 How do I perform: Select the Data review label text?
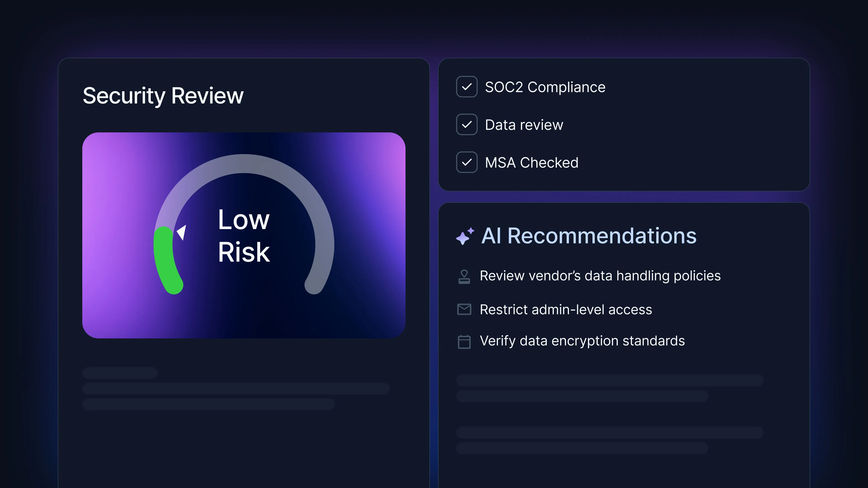(524, 125)
